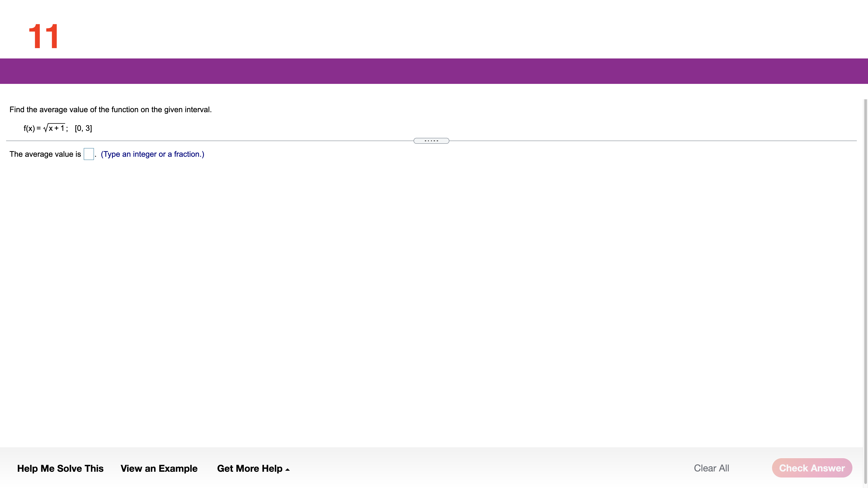Open Help Me Solve This
The image size is (868, 488).
click(60, 469)
